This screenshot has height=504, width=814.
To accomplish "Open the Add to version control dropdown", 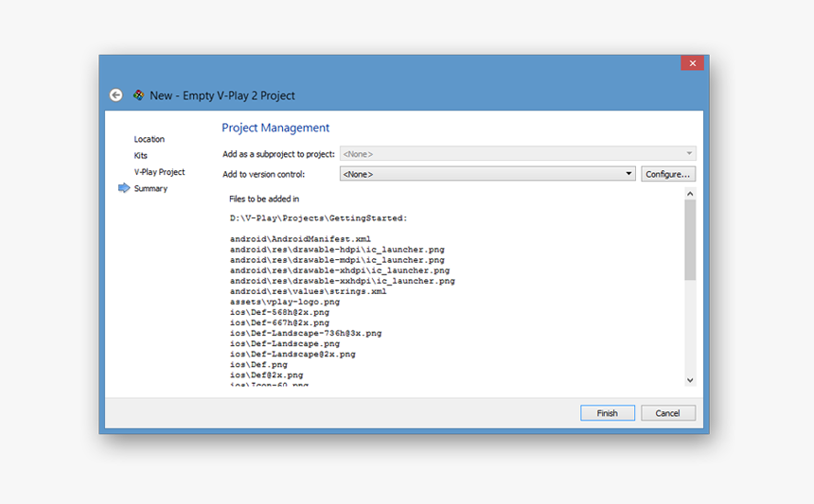I will click(487, 174).
